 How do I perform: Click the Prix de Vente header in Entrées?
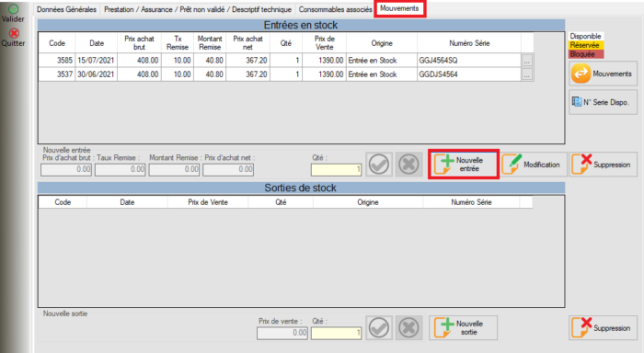point(325,43)
